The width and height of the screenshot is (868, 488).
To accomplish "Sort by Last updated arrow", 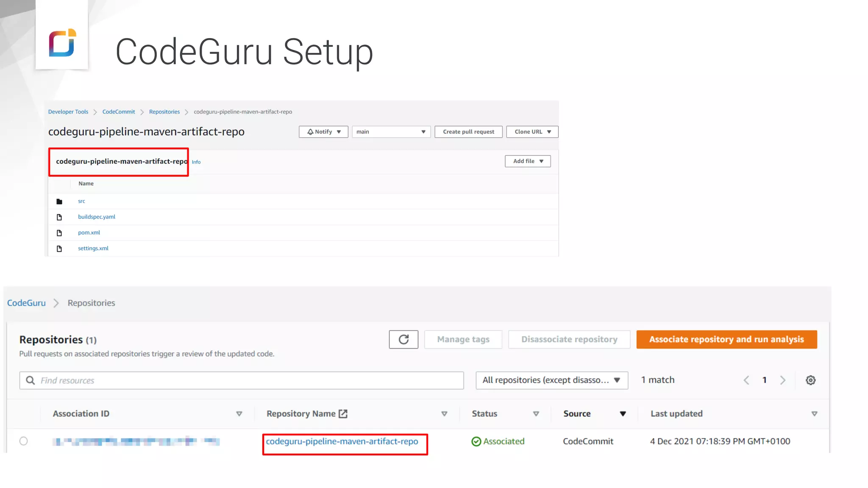I will coord(814,414).
